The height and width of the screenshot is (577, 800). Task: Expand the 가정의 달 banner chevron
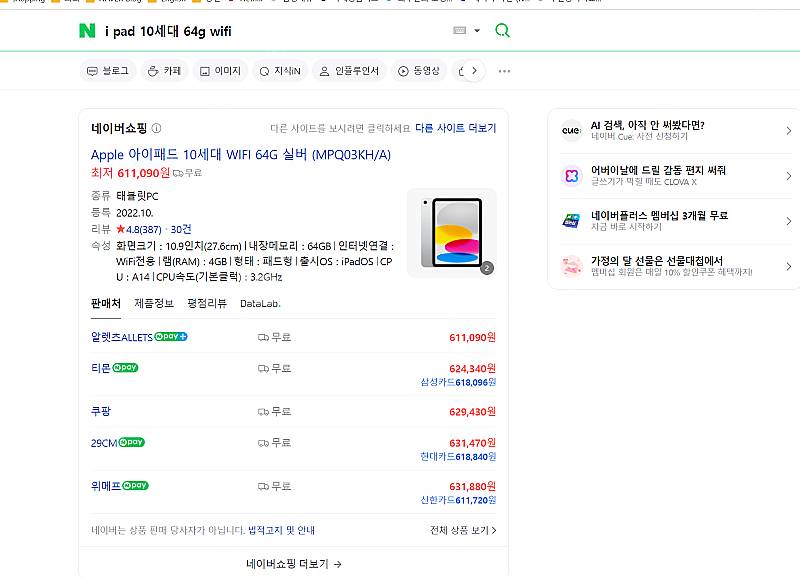(x=789, y=266)
